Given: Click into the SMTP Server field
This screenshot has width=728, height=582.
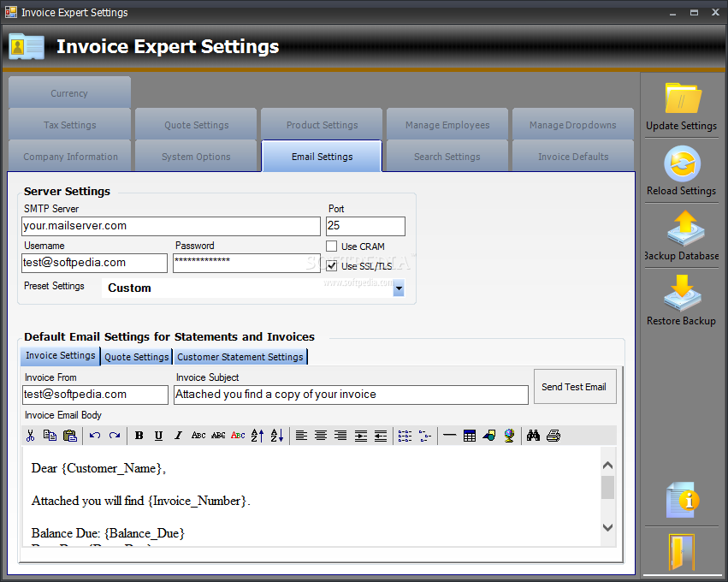Looking at the screenshot, I should point(171,226).
